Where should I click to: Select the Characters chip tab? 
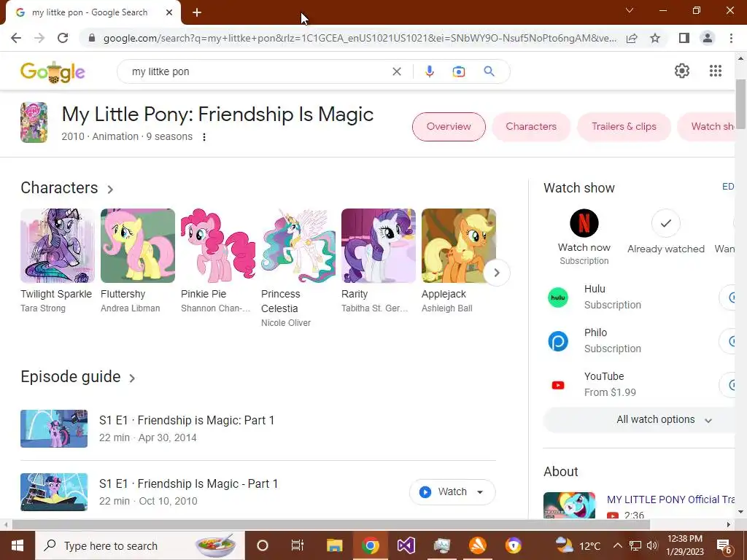coord(531,127)
